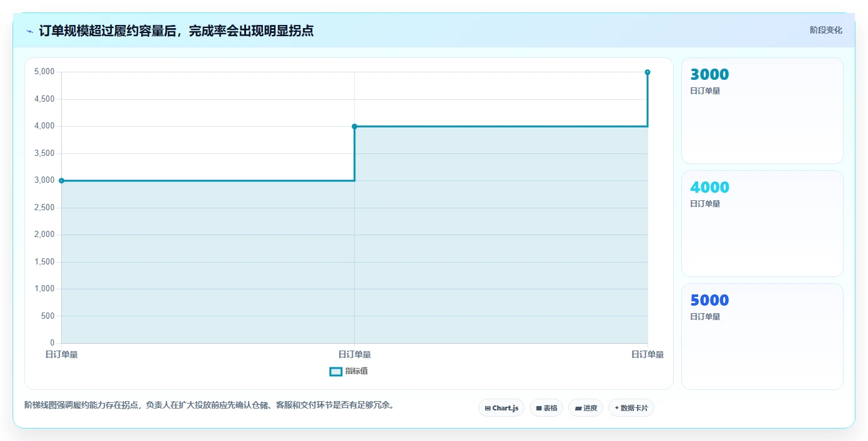Click the lightning icon beside the chart title
This screenshot has width=868, height=441.
click(30, 31)
